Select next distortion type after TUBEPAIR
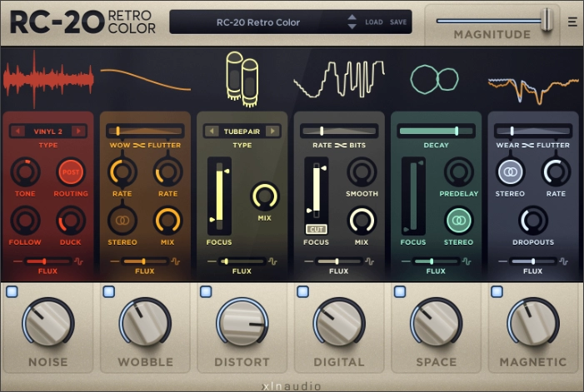Screen dimensions: 584x392 pyautogui.click(x=272, y=131)
